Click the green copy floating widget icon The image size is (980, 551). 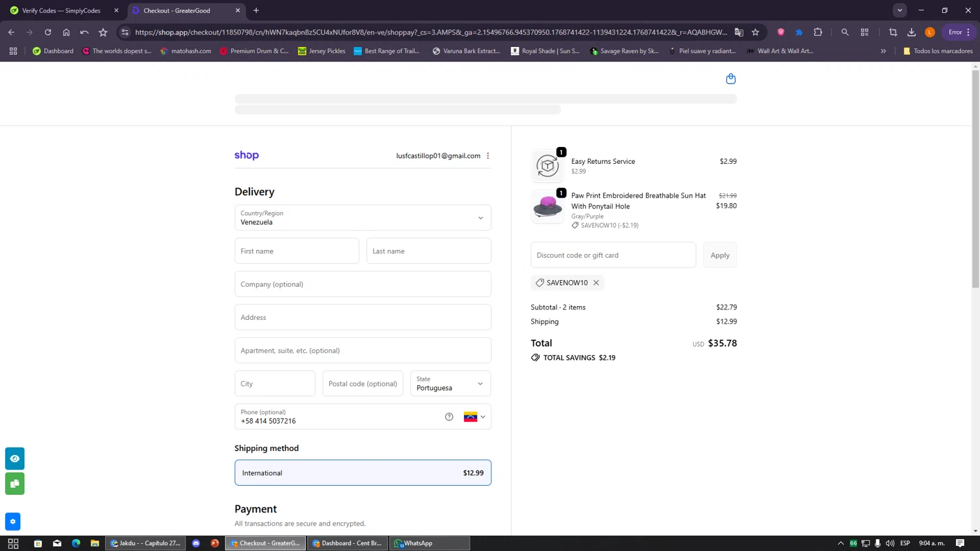(14, 484)
